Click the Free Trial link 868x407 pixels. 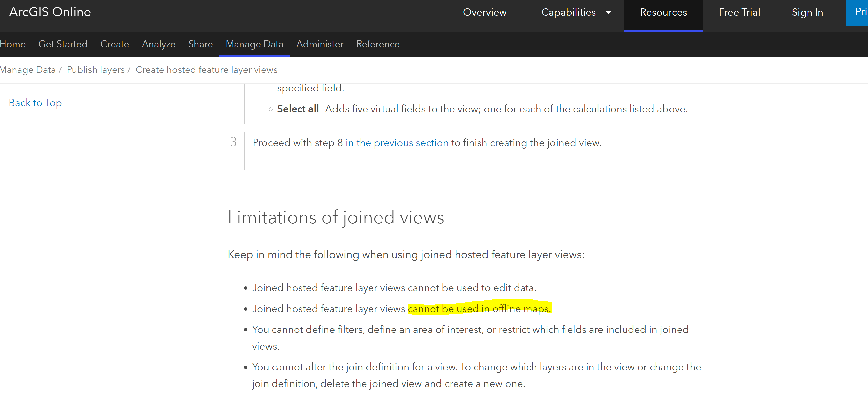tap(739, 12)
